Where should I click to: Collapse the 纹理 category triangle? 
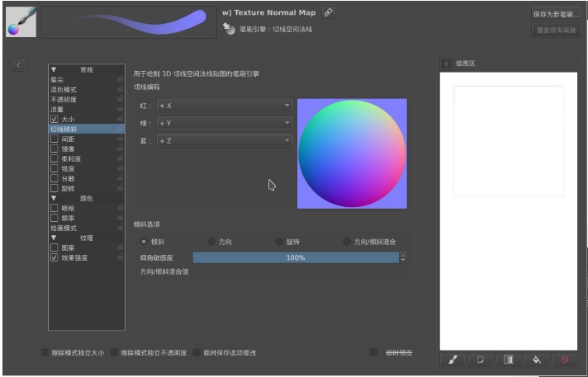(54, 238)
